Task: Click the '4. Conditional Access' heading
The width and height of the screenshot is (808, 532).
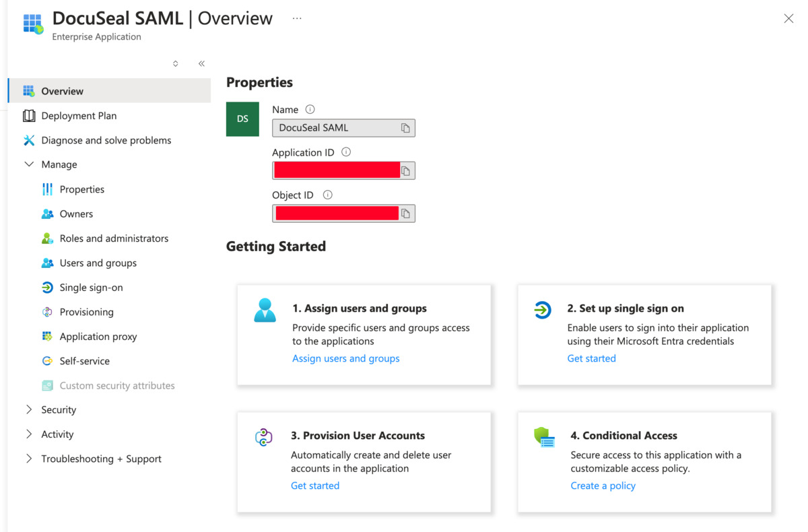Action: click(624, 436)
